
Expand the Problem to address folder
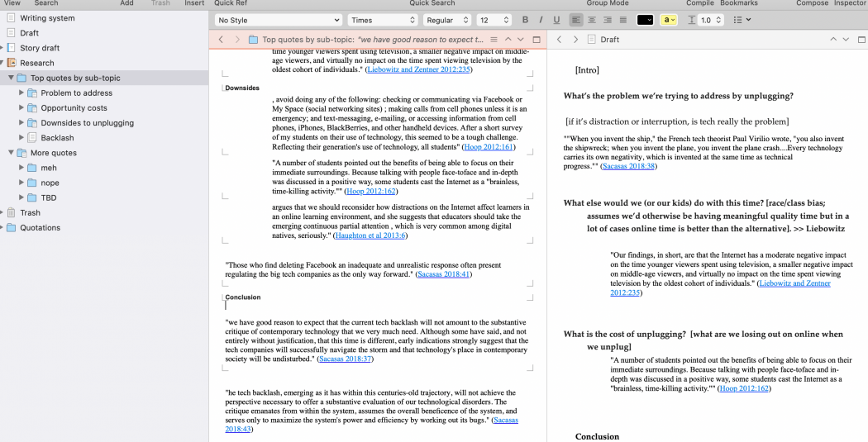(21, 93)
